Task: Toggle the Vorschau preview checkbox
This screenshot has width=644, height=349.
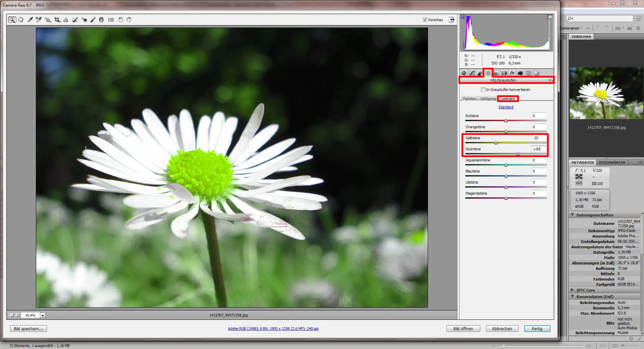Action: click(425, 19)
